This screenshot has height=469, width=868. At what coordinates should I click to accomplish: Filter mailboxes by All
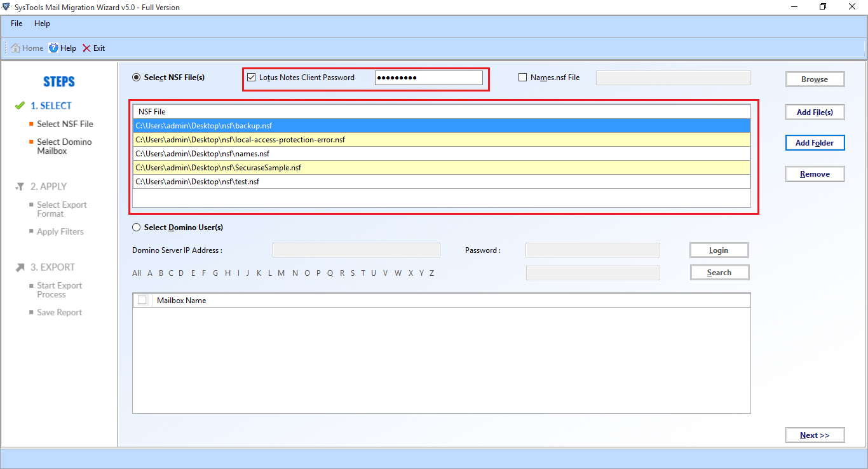(x=137, y=273)
